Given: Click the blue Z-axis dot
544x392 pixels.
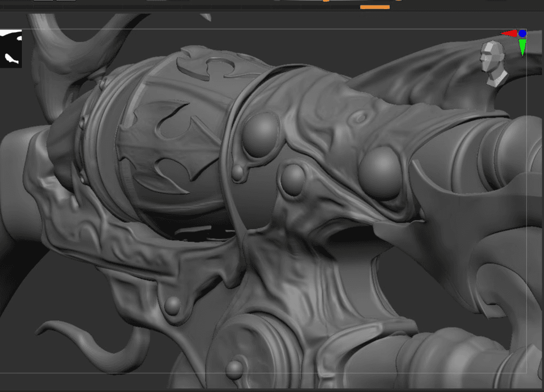Looking at the screenshot, I should [x=522, y=33].
